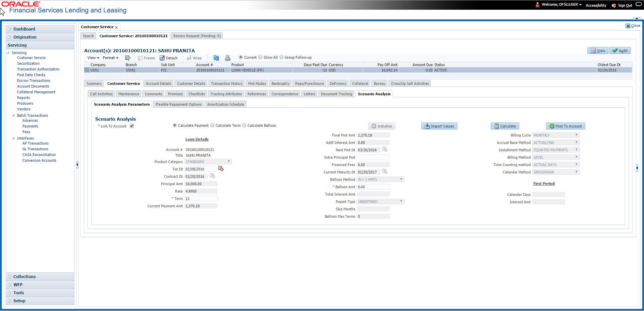Image resolution: width=644 pixels, height=311 pixels.
Task: Select the Show All radio option
Action: [x=260, y=57]
